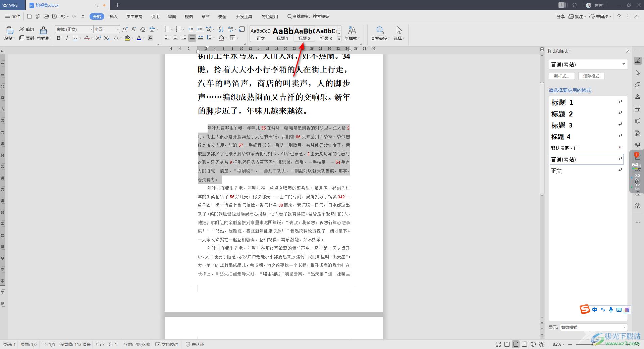Toggle outline view in status bar

click(524, 344)
